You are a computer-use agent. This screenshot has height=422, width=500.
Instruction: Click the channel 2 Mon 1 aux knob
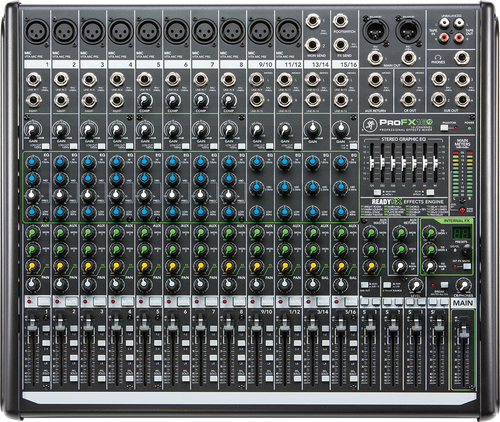(60, 232)
